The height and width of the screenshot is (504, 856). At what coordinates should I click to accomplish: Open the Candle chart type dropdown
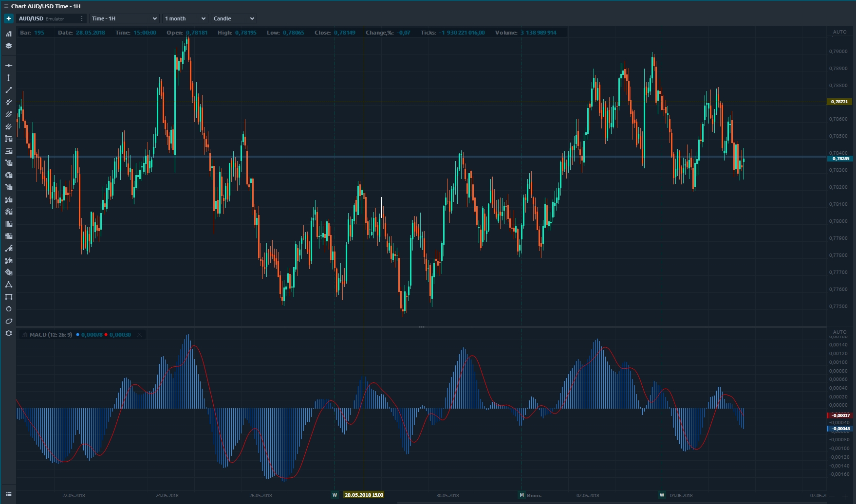234,18
